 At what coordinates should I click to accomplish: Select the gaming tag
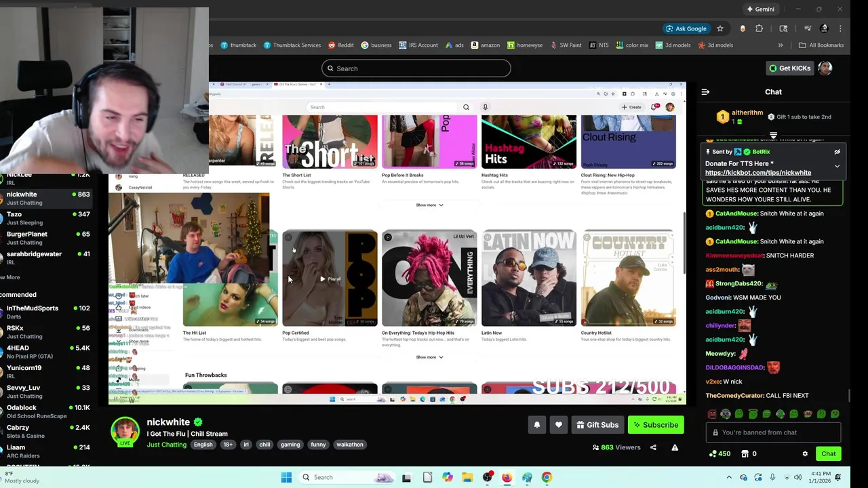[x=290, y=445]
